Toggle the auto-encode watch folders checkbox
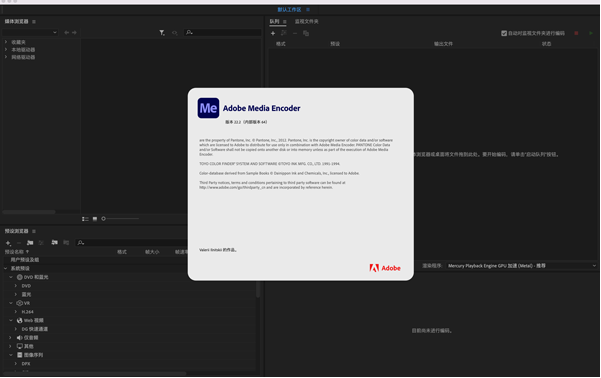Image resolution: width=601 pixels, height=378 pixels. (504, 33)
